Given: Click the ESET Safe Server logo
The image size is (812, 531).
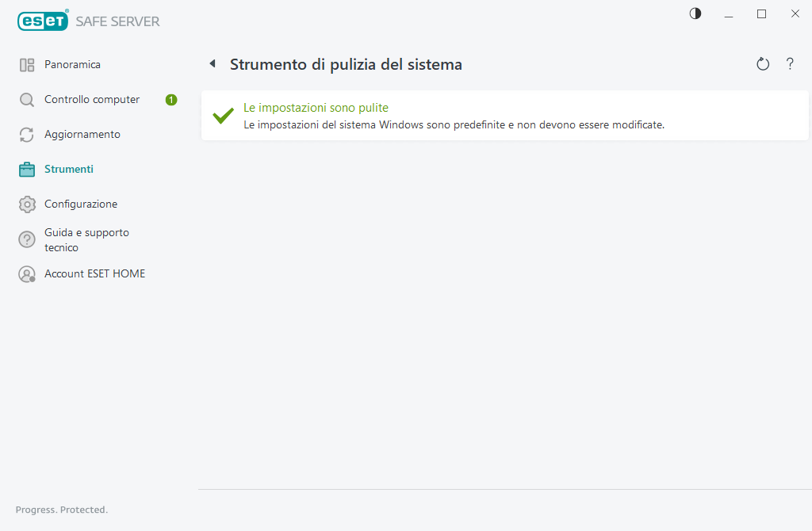Looking at the screenshot, I should (88, 21).
